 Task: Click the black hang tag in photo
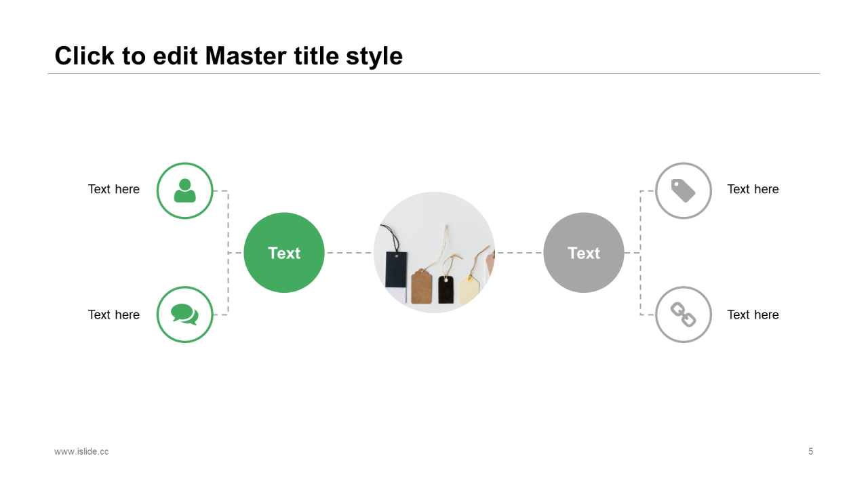coord(396,269)
